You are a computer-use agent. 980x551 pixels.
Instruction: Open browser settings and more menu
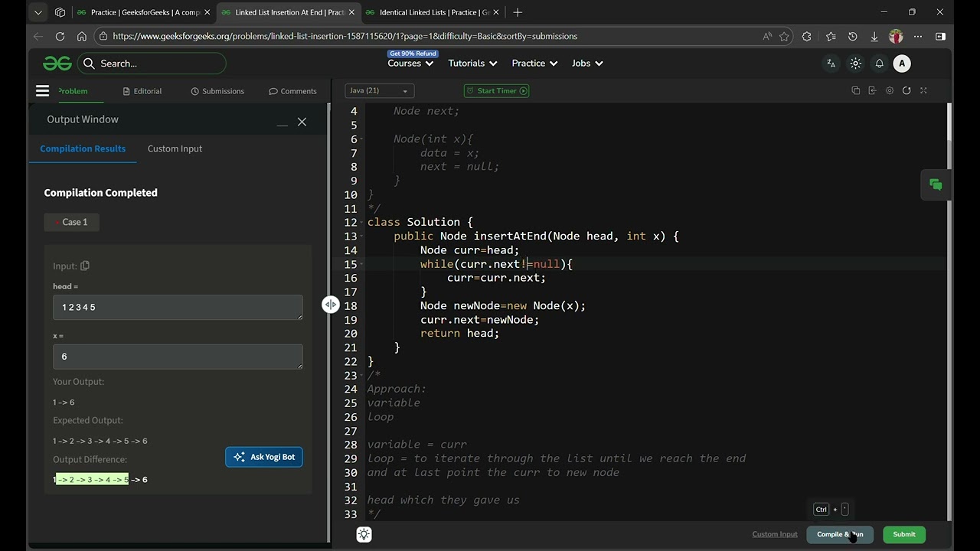click(x=918, y=36)
